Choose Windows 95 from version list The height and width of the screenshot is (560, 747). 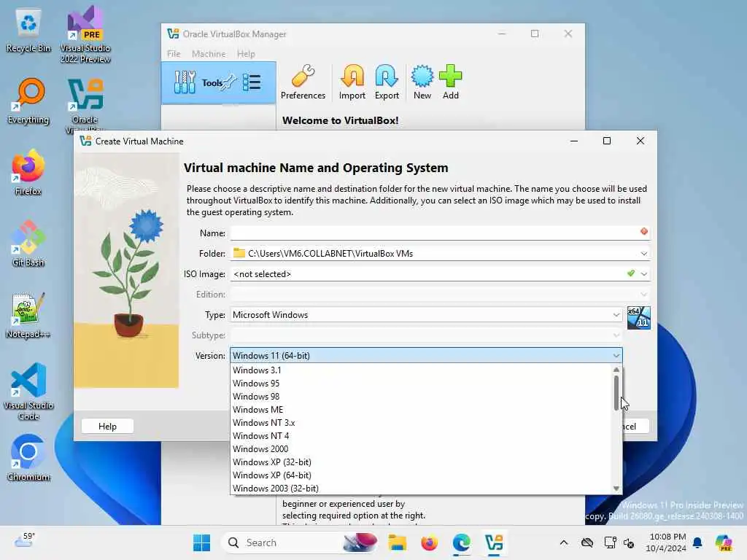click(421, 384)
